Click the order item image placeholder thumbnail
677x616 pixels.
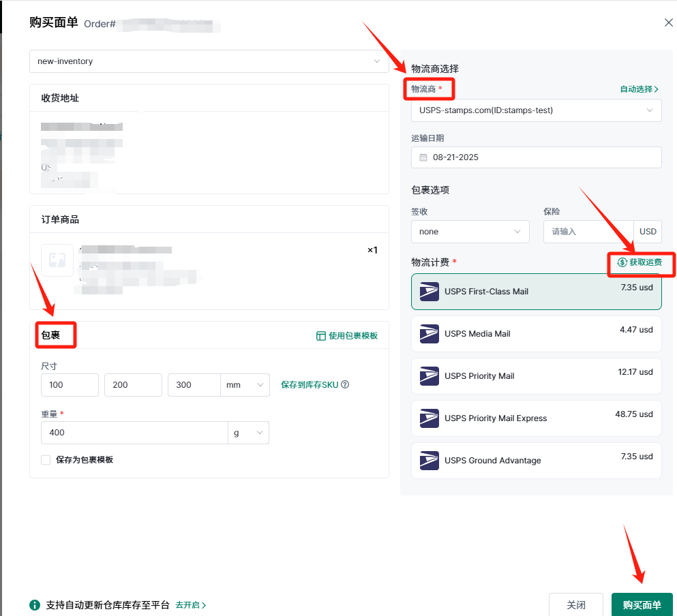(x=57, y=260)
